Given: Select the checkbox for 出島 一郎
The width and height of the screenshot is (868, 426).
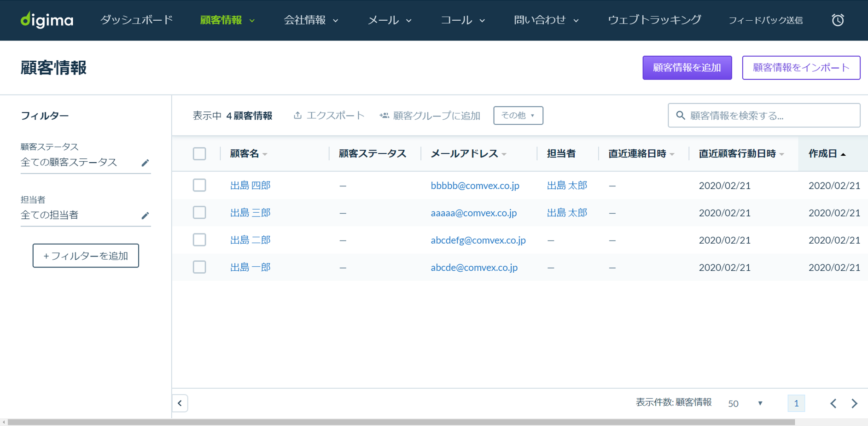Looking at the screenshot, I should pos(199,267).
